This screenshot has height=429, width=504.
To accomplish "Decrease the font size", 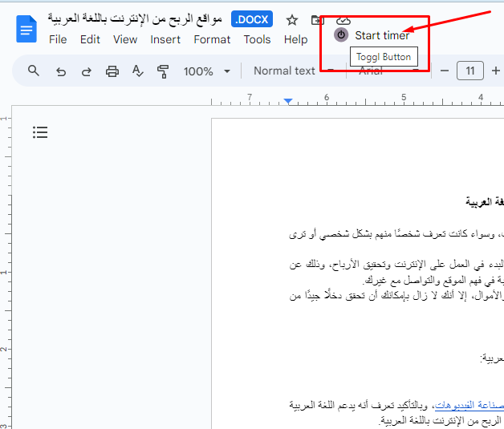I will click(445, 71).
